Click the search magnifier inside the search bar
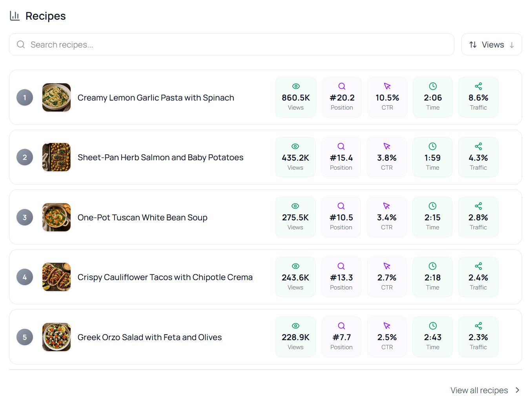Image resolution: width=532 pixels, height=403 pixels. click(21, 44)
